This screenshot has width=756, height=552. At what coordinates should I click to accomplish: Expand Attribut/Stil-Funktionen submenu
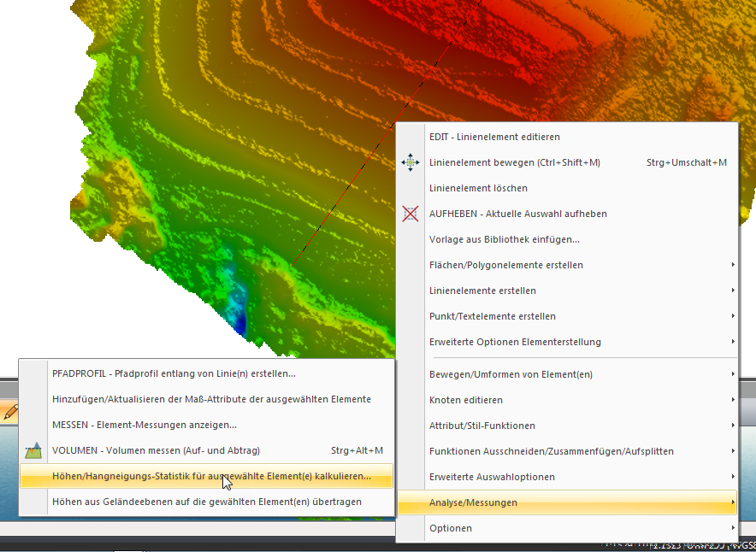567,426
